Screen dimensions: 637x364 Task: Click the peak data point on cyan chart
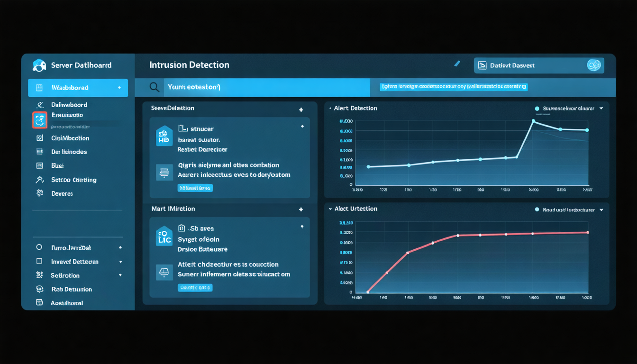point(533,121)
